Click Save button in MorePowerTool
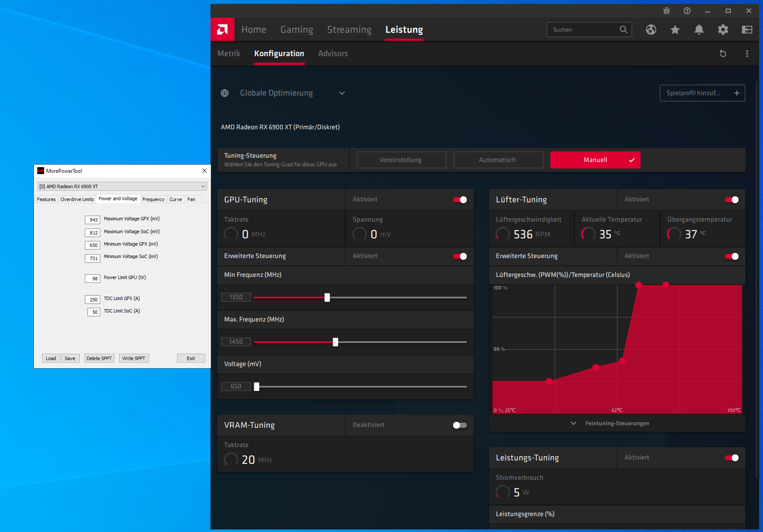The image size is (763, 532). (x=70, y=358)
